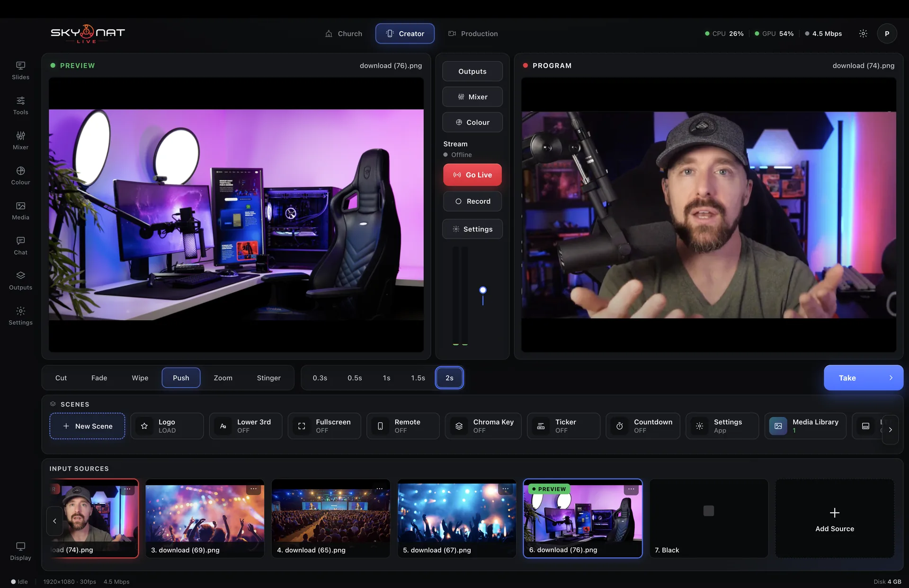Toggle the Lower 3rd overlay
This screenshot has height=588, width=909.
(x=246, y=426)
